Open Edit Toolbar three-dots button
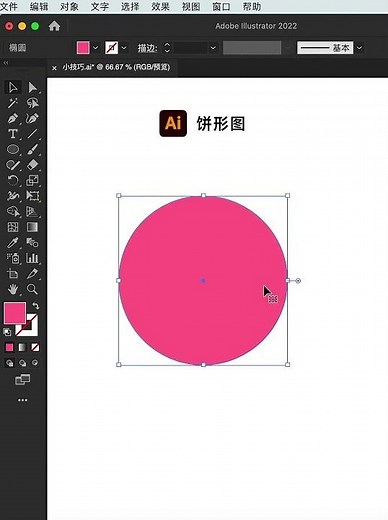Screen dimensions: 388x520 [23, 400]
